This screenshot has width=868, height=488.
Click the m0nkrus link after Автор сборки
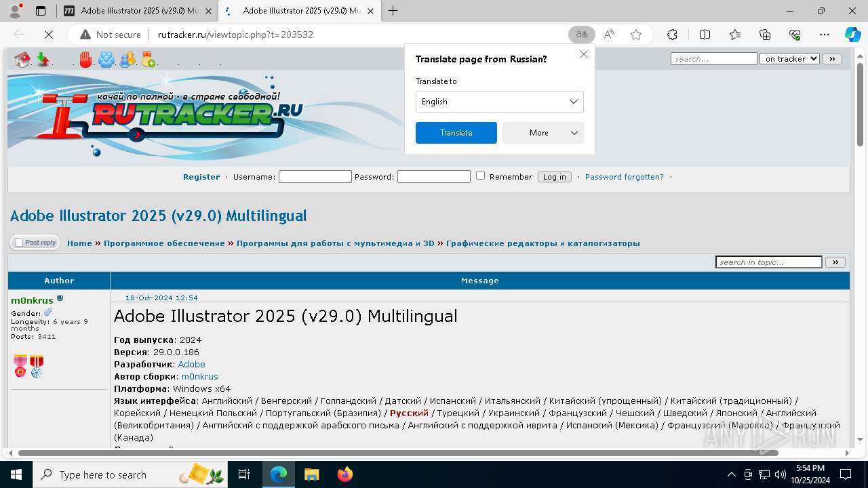point(199,376)
